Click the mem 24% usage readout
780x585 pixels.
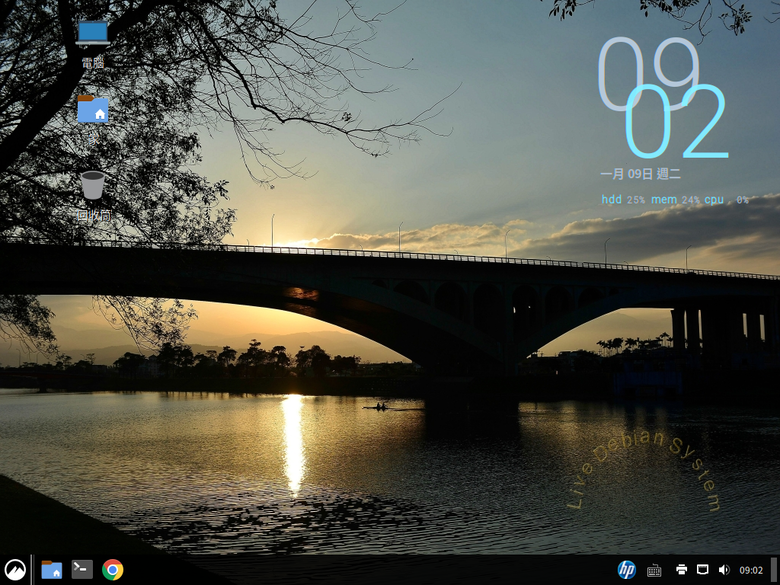point(675,200)
